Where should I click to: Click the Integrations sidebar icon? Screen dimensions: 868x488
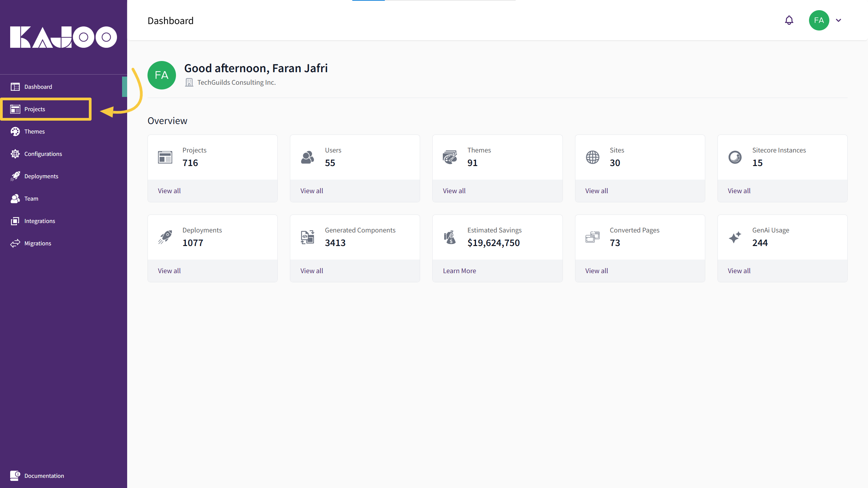[15, 221]
